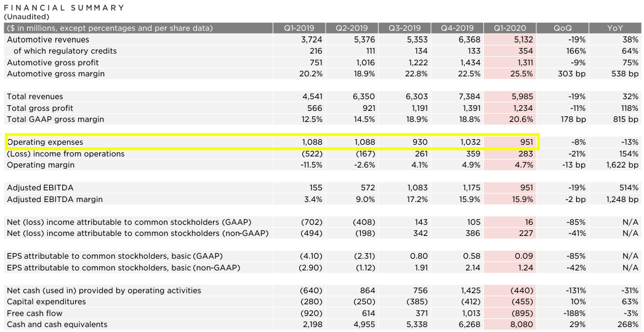Select Q4-2019 operating cash flow 1,425
The image size is (644, 332).
[470, 291]
